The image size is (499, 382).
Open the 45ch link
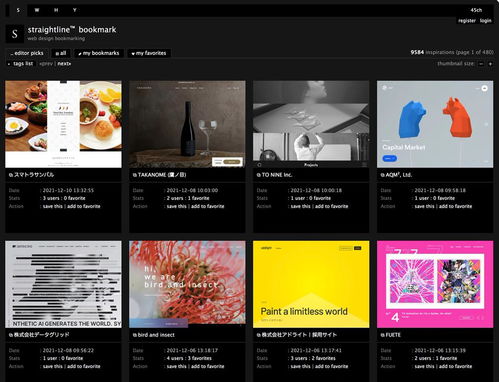point(476,10)
